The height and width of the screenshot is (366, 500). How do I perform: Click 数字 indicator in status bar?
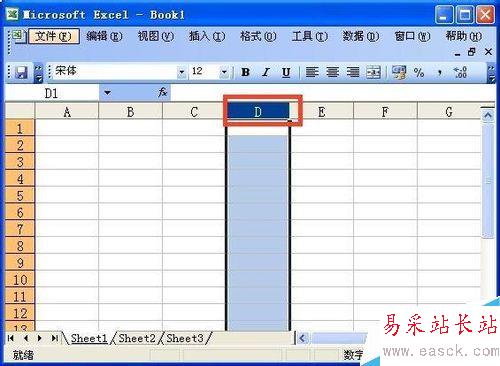pos(353,355)
